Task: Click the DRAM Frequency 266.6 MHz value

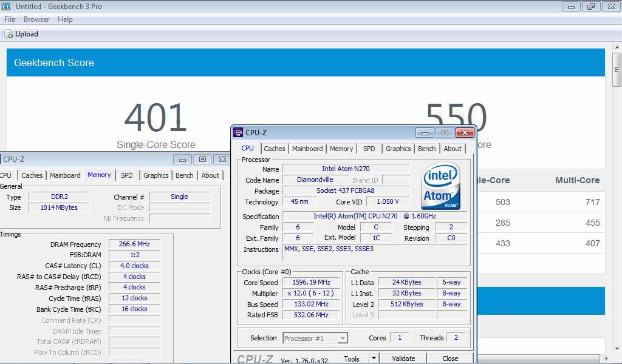Action: pos(134,244)
